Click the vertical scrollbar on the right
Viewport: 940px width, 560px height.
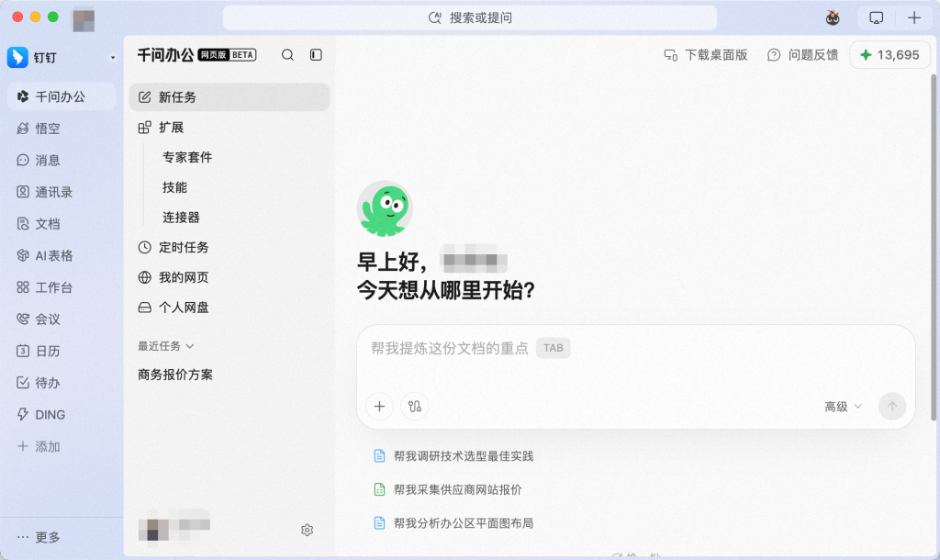[934, 246]
